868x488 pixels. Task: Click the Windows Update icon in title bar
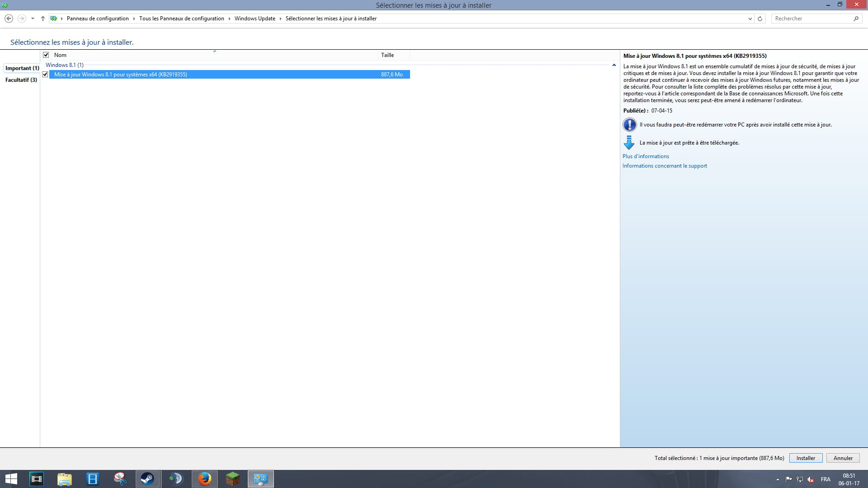(x=5, y=5)
